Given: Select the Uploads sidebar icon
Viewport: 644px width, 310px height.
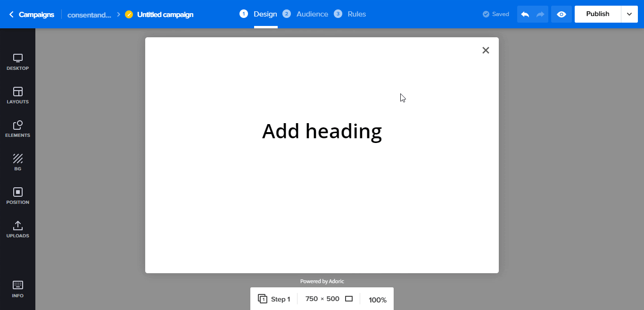Looking at the screenshot, I should pyautogui.click(x=17, y=229).
